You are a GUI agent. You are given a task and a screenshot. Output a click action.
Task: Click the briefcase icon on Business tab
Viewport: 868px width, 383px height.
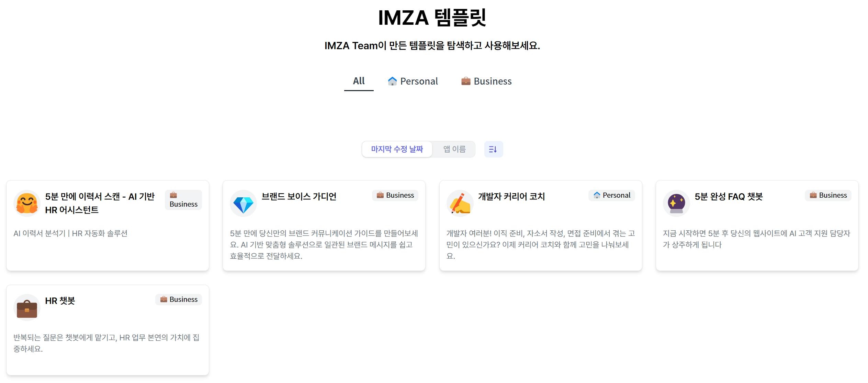466,81
